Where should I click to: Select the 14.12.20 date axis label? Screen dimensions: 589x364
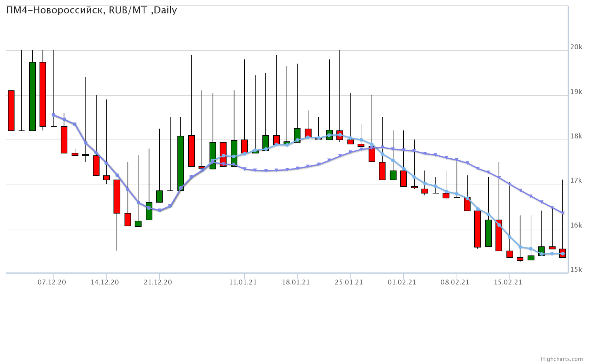[104, 282]
